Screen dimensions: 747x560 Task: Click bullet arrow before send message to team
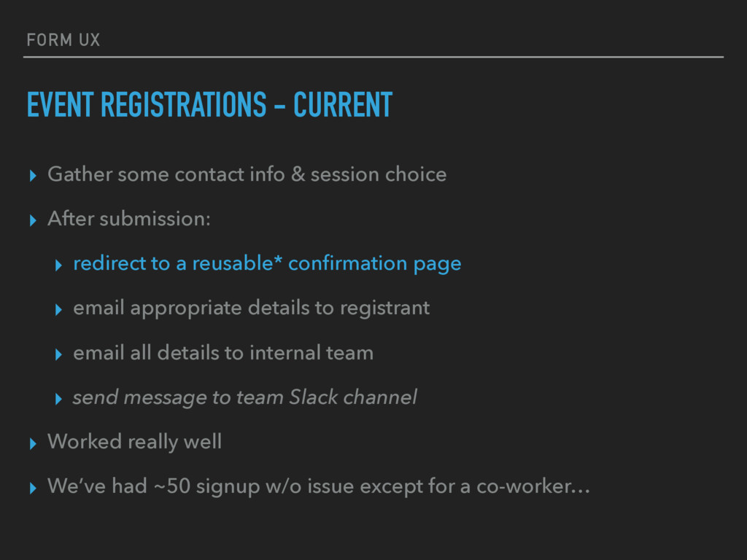pyautogui.click(x=58, y=399)
